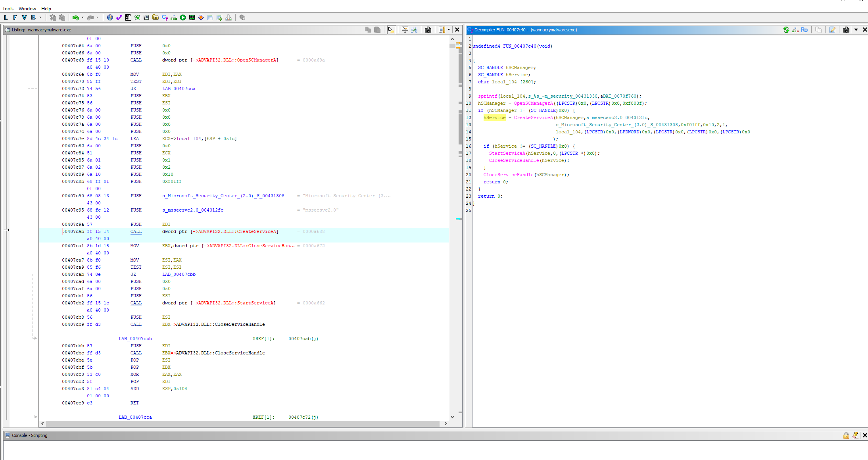Click CALL StartServiceA mnemonic at 00407cb2
868x460 pixels.
[136, 303]
